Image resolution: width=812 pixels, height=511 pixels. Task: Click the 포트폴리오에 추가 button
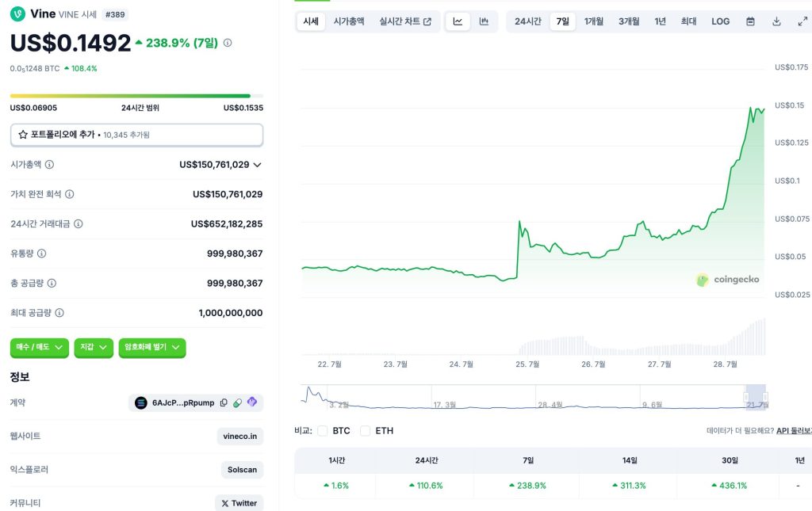[136, 135]
